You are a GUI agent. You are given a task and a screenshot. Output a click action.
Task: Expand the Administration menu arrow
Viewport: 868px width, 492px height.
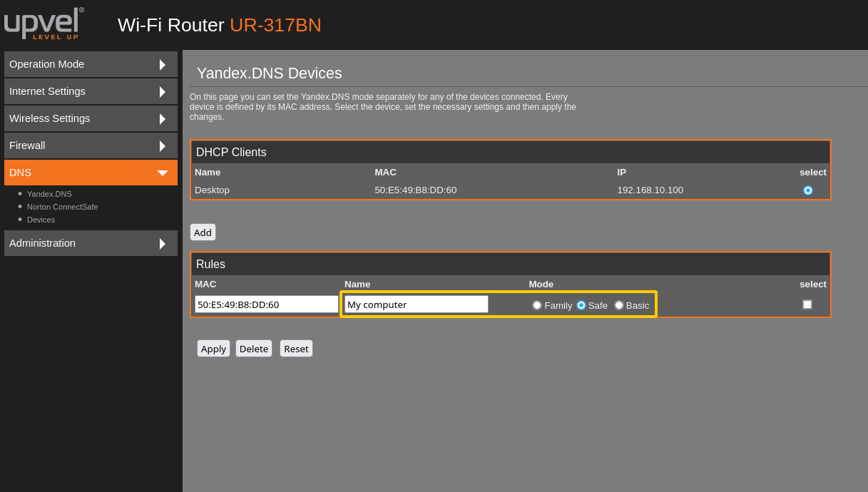point(163,244)
